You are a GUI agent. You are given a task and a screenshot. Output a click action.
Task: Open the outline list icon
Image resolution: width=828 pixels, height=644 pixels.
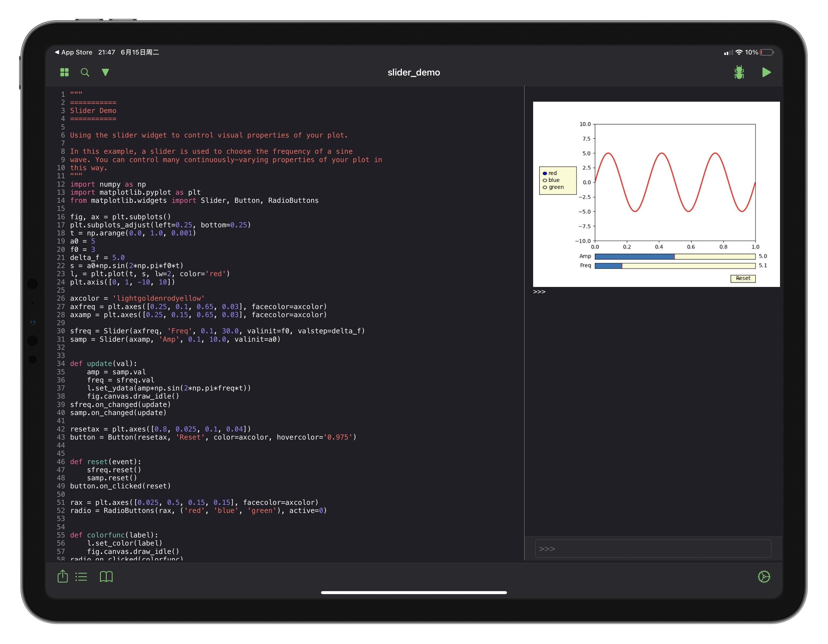click(x=81, y=577)
